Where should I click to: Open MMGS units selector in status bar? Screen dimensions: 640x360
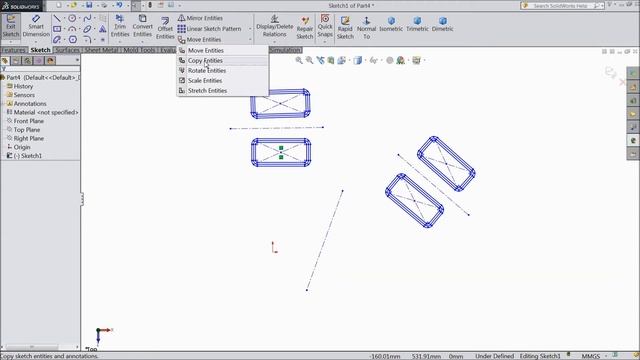coord(593,356)
